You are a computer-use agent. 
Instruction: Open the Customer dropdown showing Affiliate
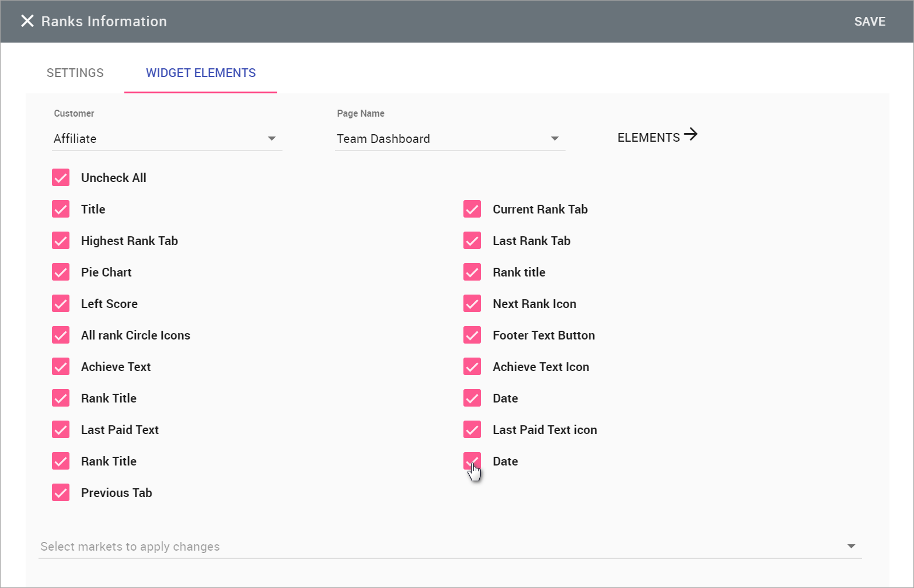tap(167, 139)
